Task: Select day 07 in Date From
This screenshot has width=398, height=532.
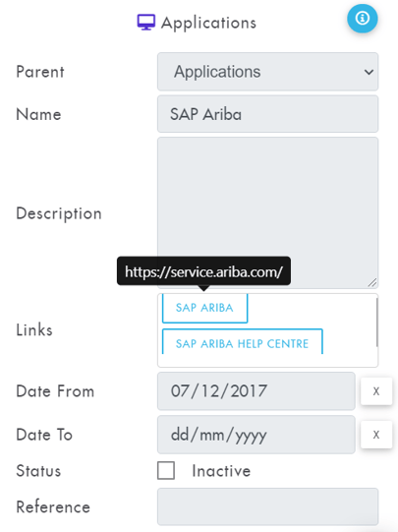Action: (180, 390)
